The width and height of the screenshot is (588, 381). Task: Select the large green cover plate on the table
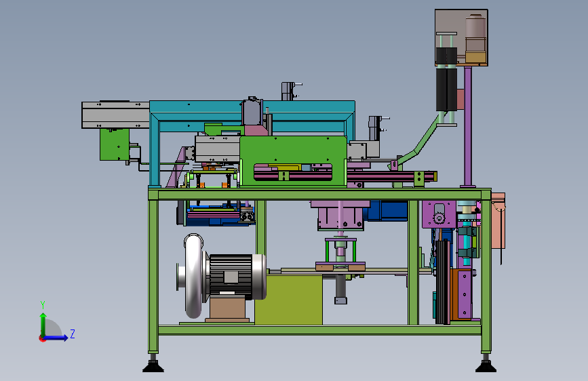coord(293,161)
